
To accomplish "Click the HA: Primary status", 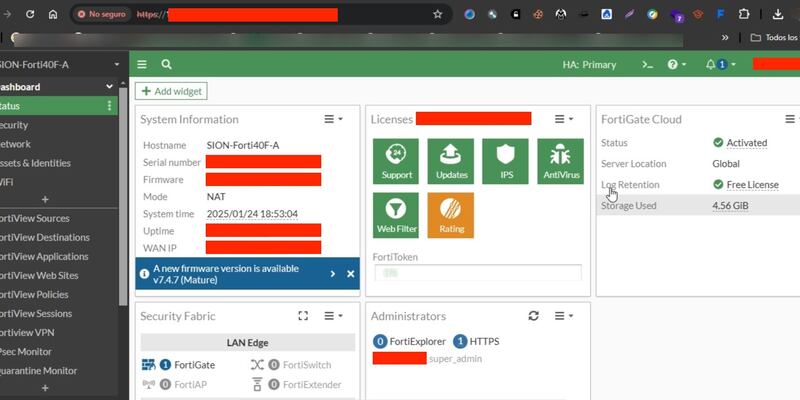I will [x=589, y=65].
